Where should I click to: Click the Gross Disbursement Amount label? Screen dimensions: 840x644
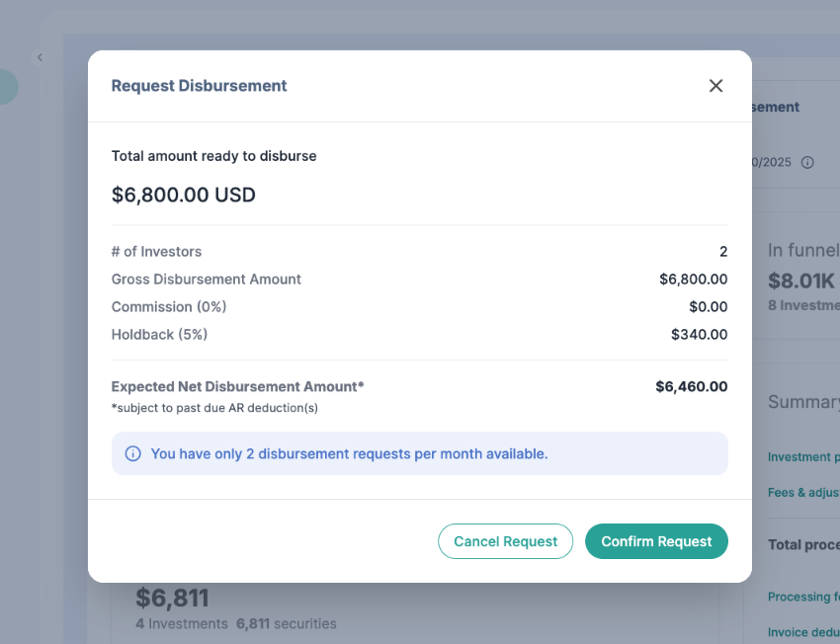pyautogui.click(x=206, y=280)
